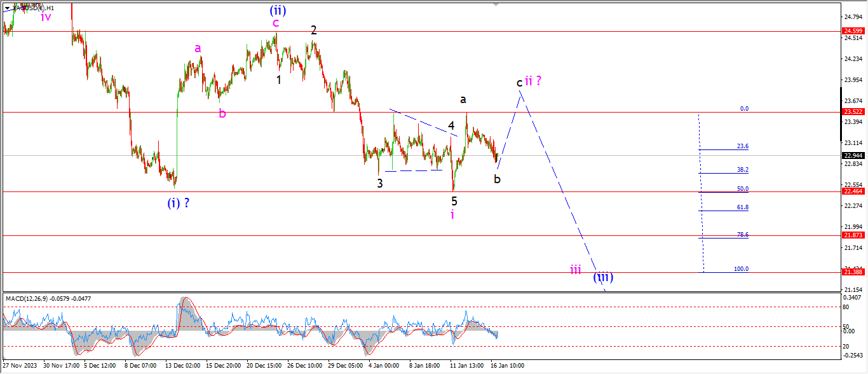Select the Fibonacci 61.8 level label
Image resolution: width=868 pixels, height=374 pixels.
(742, 207)
